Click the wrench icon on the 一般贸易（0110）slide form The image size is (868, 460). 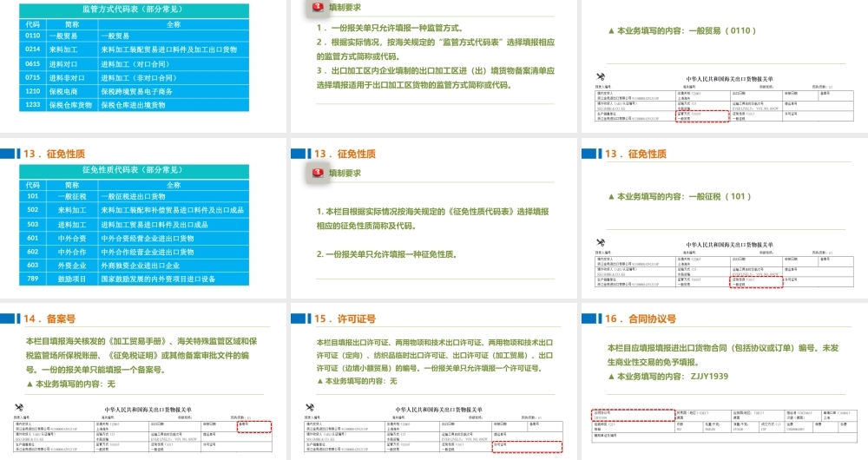pos(600,77)
